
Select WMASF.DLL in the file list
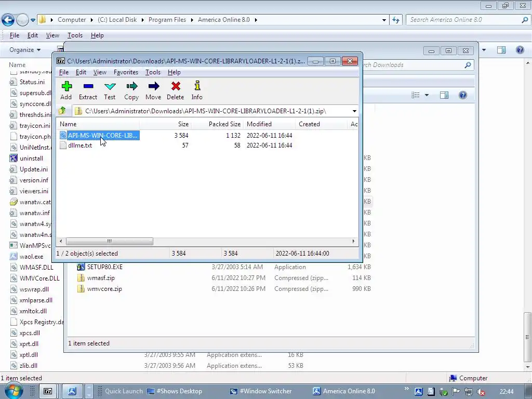click(x=32, y=268)
